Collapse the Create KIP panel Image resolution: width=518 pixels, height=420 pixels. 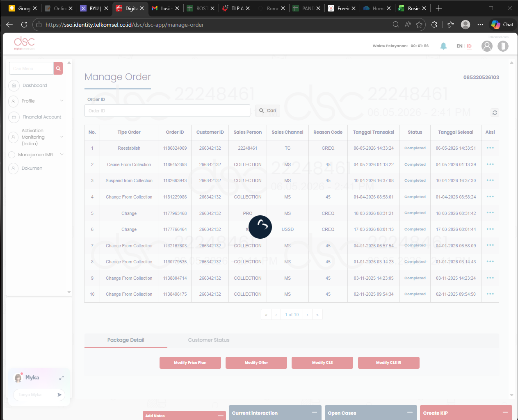pos(505,413)
